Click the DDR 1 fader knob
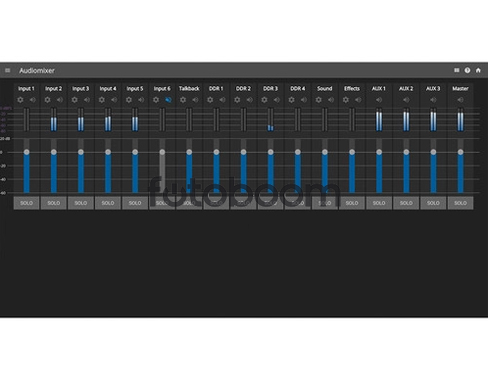This screenshot has height=382, width=488. 216,152
